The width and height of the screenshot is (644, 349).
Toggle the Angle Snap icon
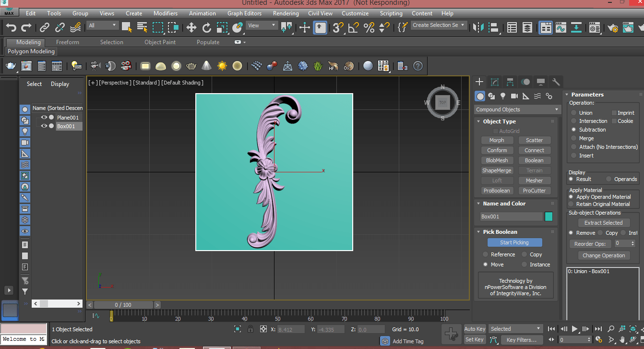pyautogui.click(x=354, y=27)
